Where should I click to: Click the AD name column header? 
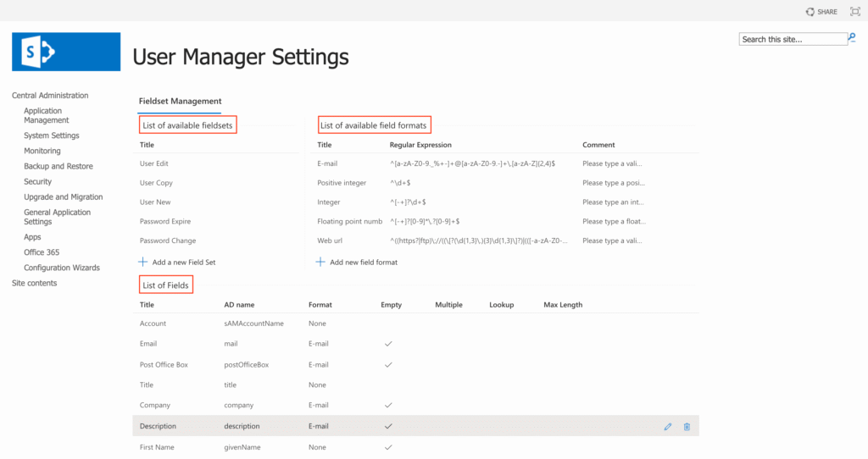tap(239, 305)
